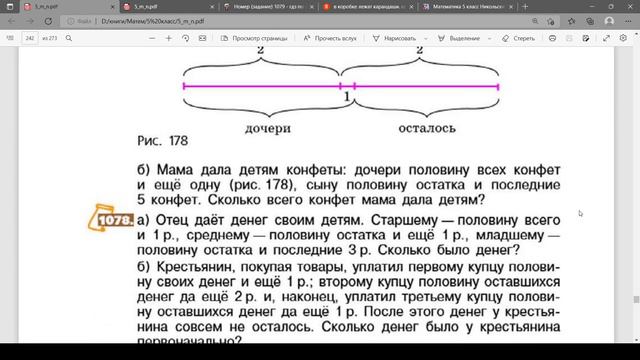Select the Стереть eraser tool
640x360 pixels.
click(518, 38)
